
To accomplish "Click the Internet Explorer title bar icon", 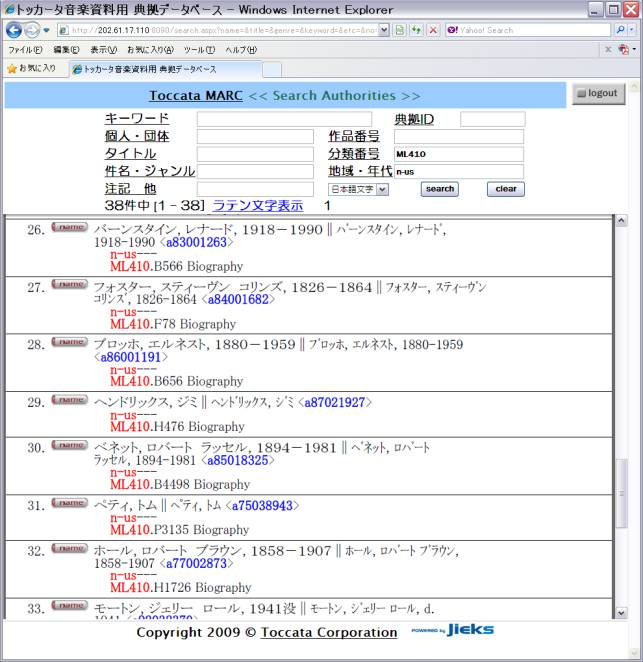I will point(9,9).
